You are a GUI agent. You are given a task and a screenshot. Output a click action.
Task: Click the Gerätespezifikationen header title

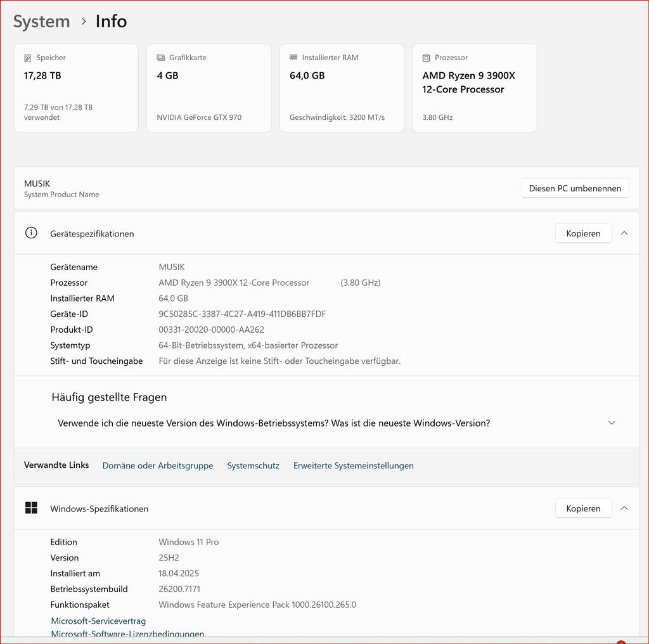[x=92, y=234]
